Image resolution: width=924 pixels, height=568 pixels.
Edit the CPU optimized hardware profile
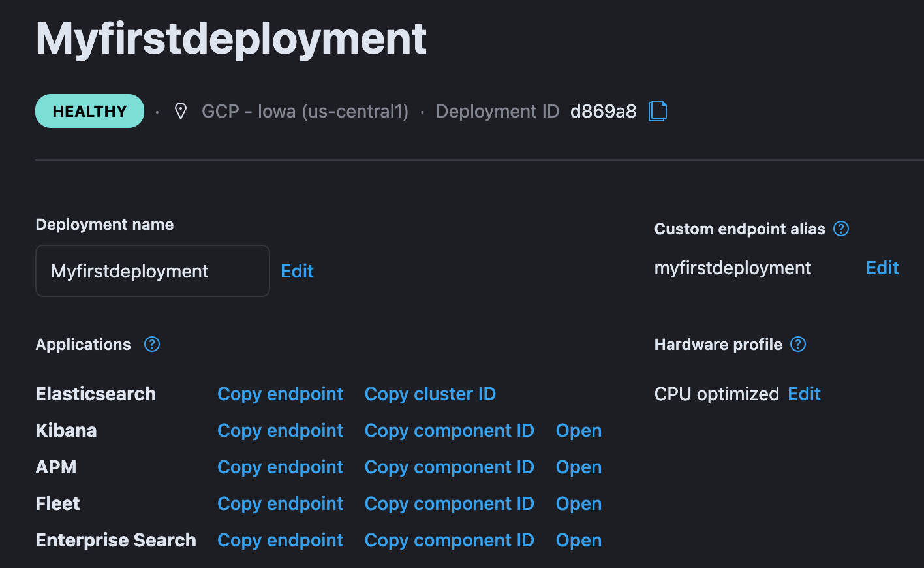click(x=804, y=394)
